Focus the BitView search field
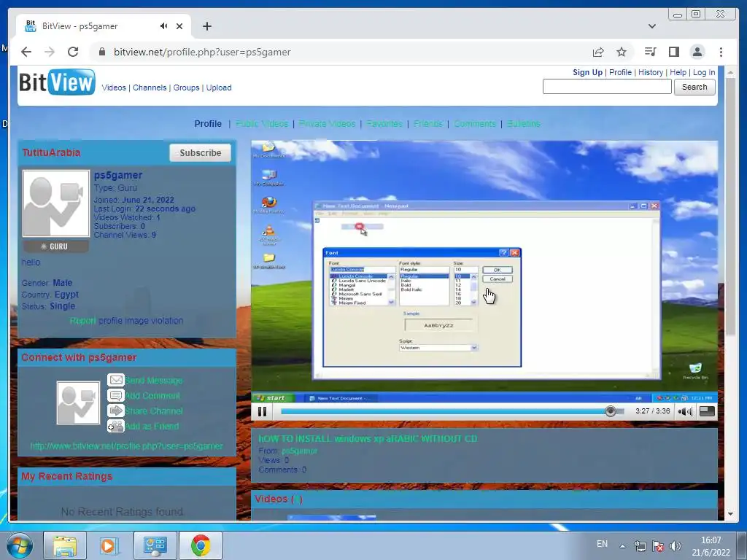The width and height of the screenshot is (747, 560). [x=607, y=87]
